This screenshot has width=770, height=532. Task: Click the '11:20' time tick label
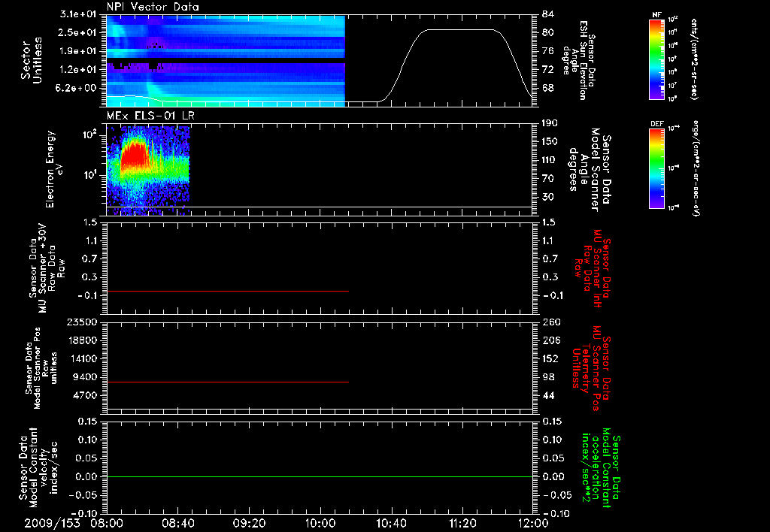pos(462,523)
